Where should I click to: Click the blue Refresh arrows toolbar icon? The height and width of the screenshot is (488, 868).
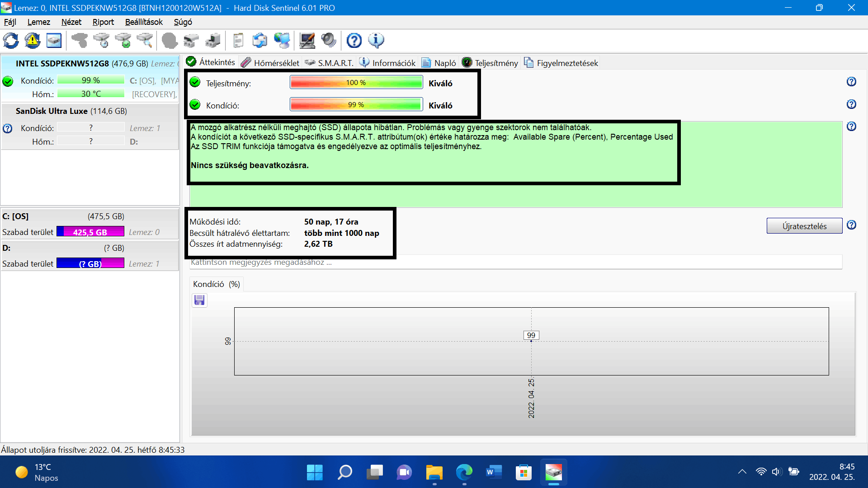pos(11,41)
